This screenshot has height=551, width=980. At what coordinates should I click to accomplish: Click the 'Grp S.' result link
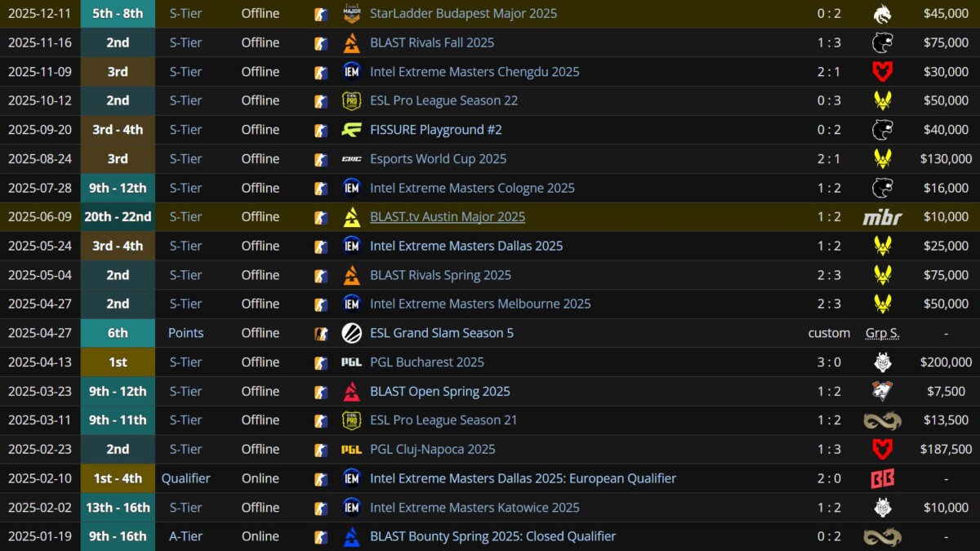(882, 333)
